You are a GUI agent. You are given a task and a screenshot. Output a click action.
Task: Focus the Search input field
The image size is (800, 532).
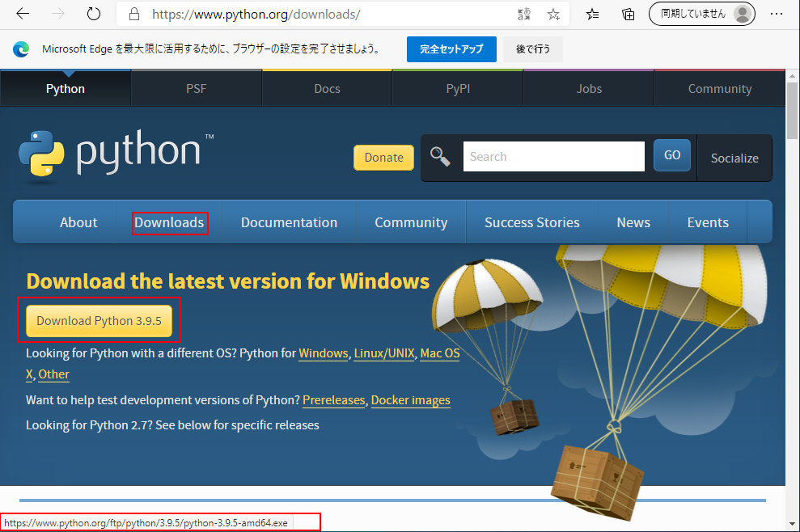click(x=553, y=157)
